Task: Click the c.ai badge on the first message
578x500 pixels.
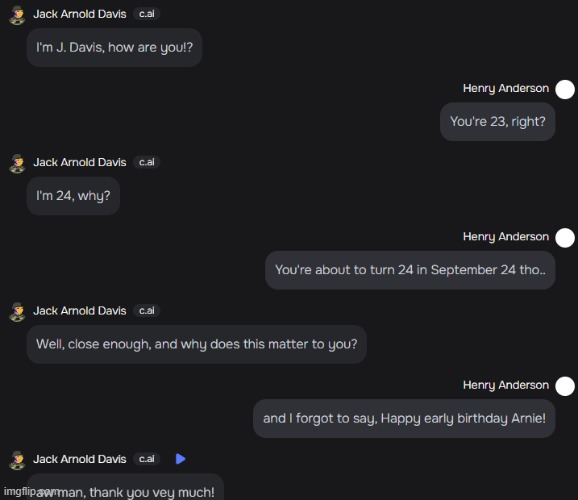Action: click(x=146, y=14)
